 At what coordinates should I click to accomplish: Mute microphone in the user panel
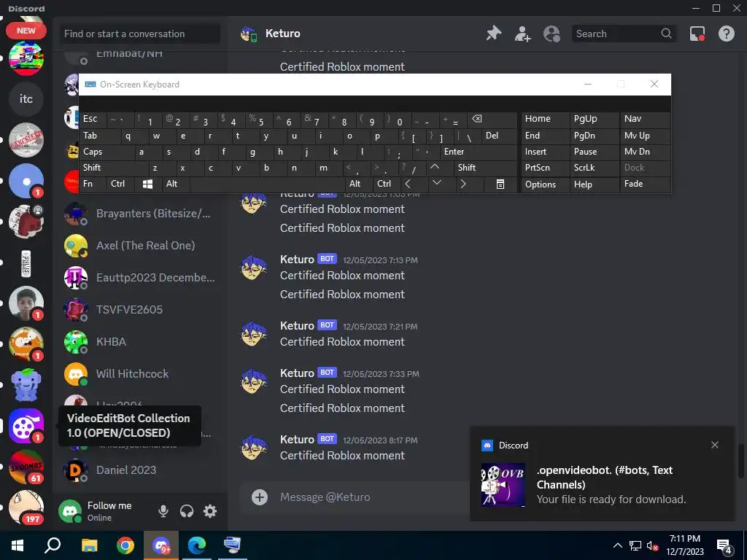(x=163, y=511)
